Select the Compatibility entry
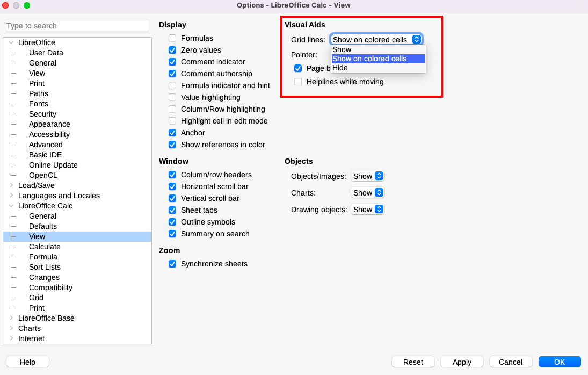Screen dimensions: 588x375 pos(50,287)
